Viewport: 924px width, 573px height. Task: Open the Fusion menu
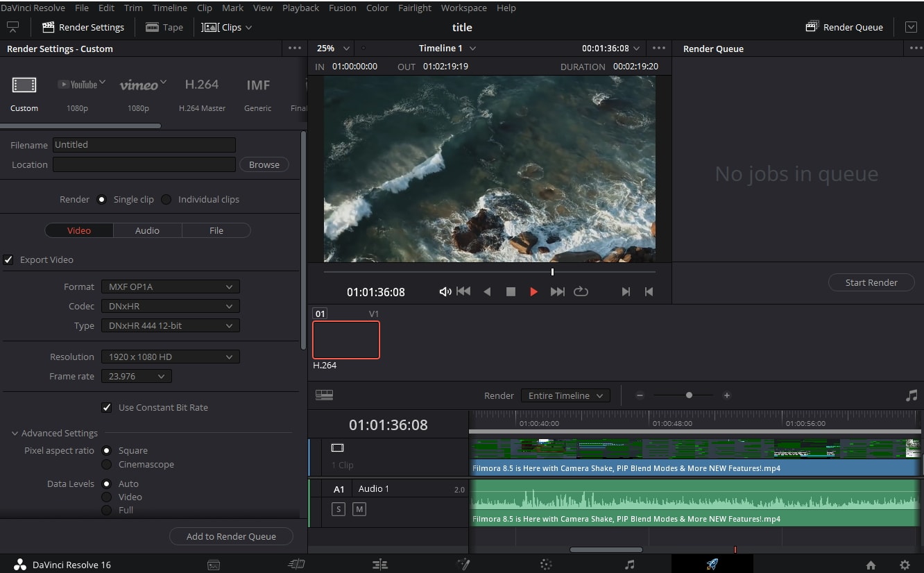(x=343, y=8)
